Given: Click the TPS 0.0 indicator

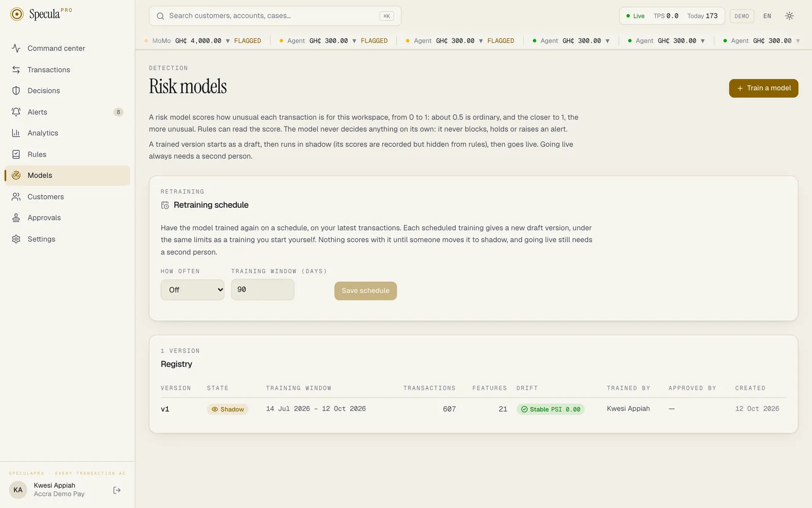Looking at the screenshot, I should (666, 16).
